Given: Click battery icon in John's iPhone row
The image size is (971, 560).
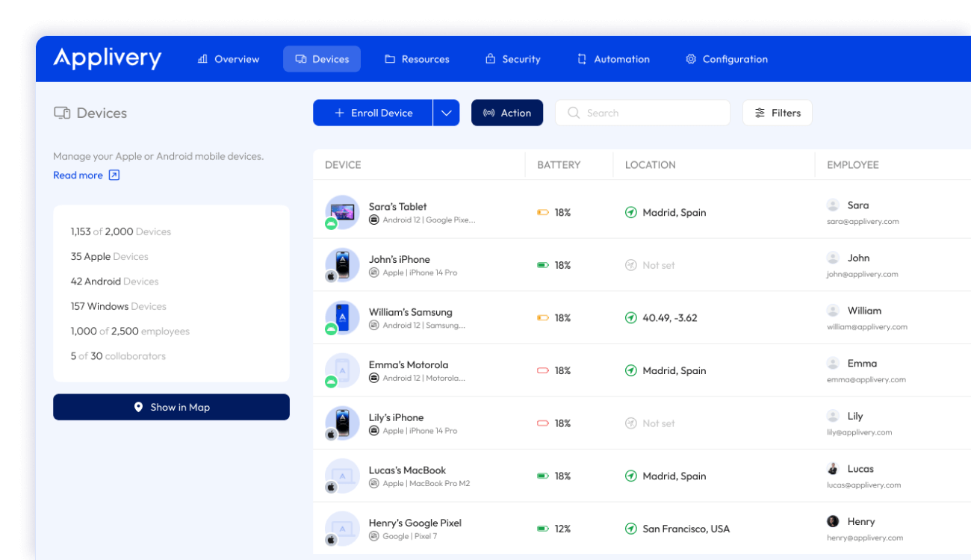Looking at the screenshot, I should 543,265.
